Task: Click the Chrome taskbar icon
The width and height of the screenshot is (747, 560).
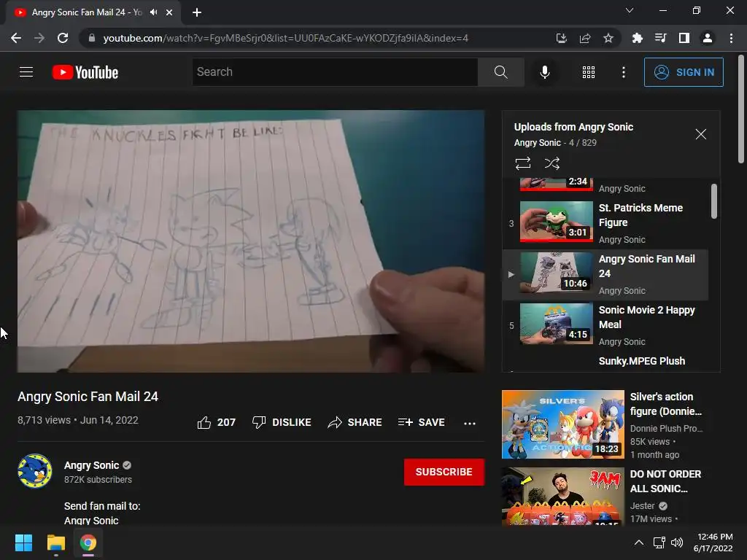Action: 88,542
